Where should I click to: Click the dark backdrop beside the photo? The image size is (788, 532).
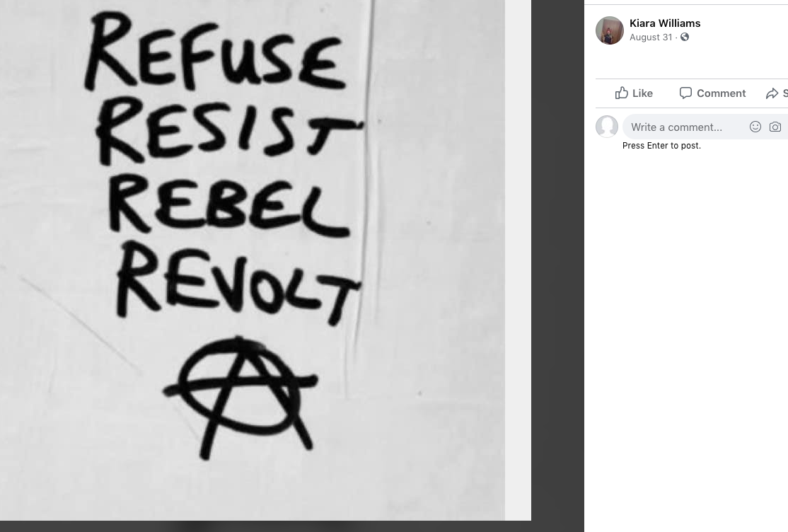[x=557, y=283]
